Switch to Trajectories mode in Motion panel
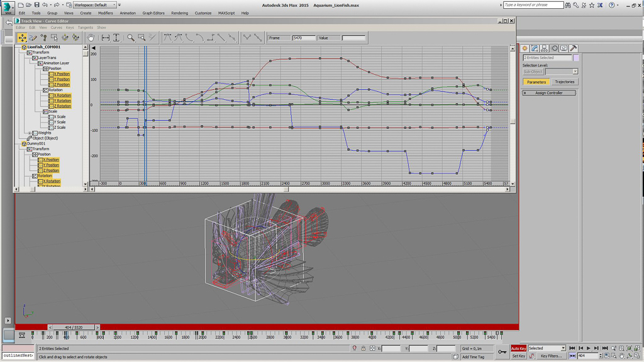The height and width of the screenshot is (362, 644). 564,82
